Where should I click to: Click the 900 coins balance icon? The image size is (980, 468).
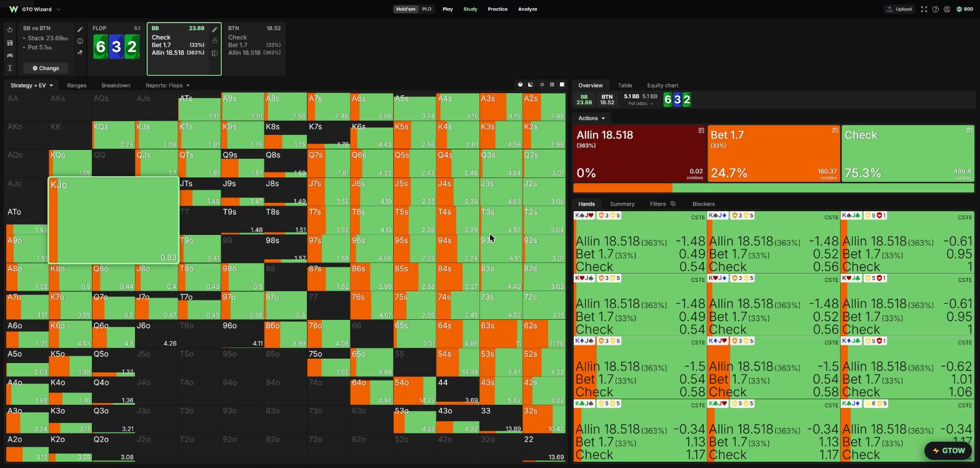point(959,9)
